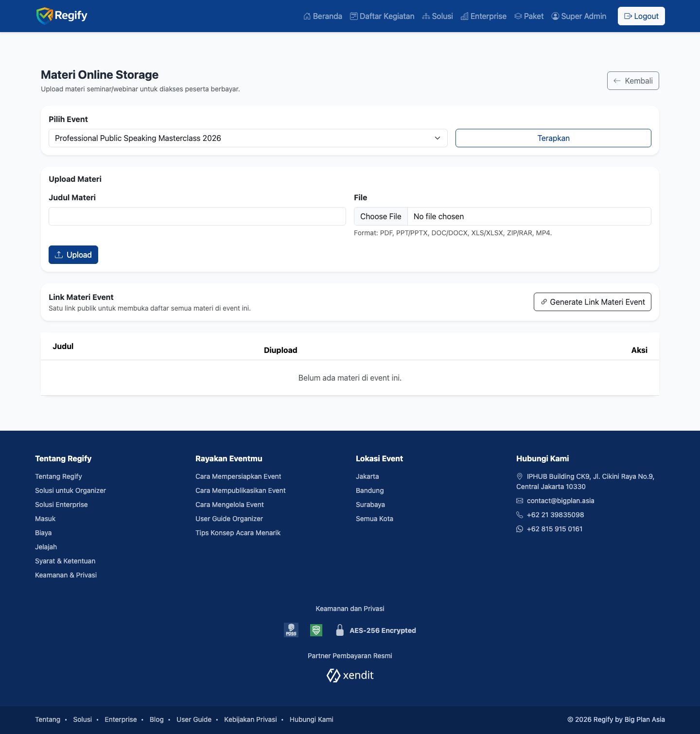Click the Daftar Kegiatan calendar icon

(354, 16)
